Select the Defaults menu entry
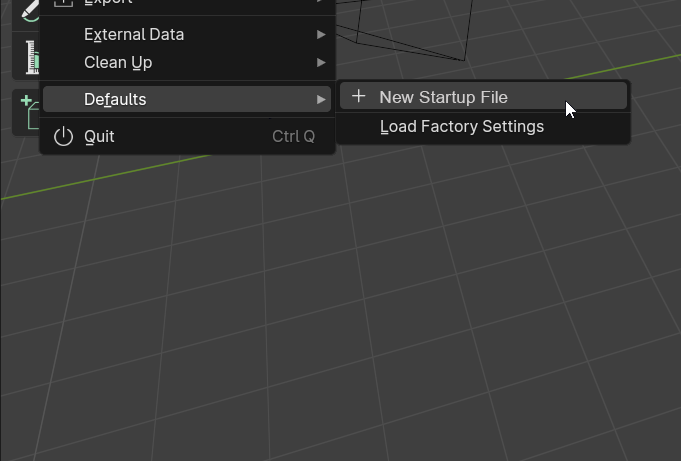Image resolution: width=681 pixels, height=461 pixels. pyautogui.click(x=187, y=99)
